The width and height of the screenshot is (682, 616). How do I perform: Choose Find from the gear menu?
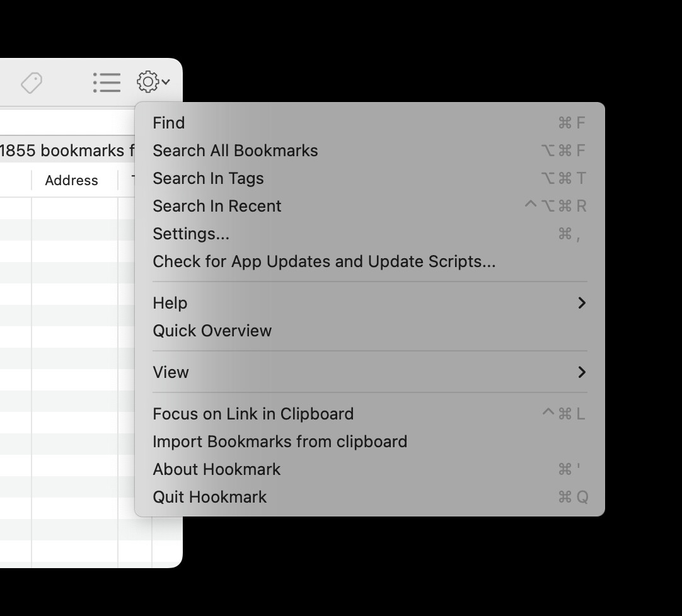(x=169, y=123)
